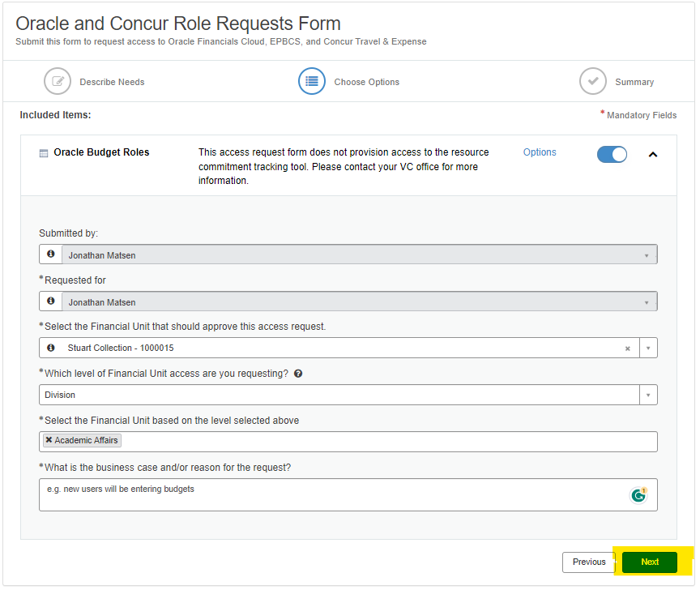Collapse the Oracle Budget Roles section
The image size is (700, 590).
point(653,154)
